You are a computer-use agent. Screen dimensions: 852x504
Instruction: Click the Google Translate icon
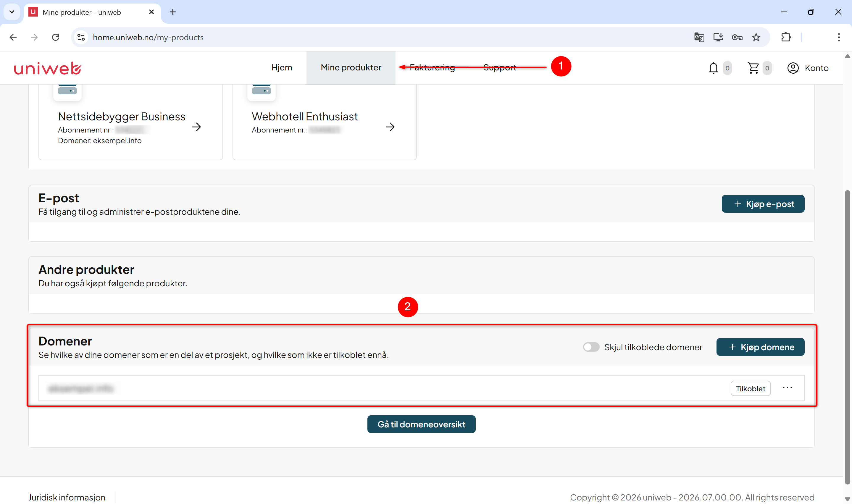pyautogui.click(x=699, y=37)
